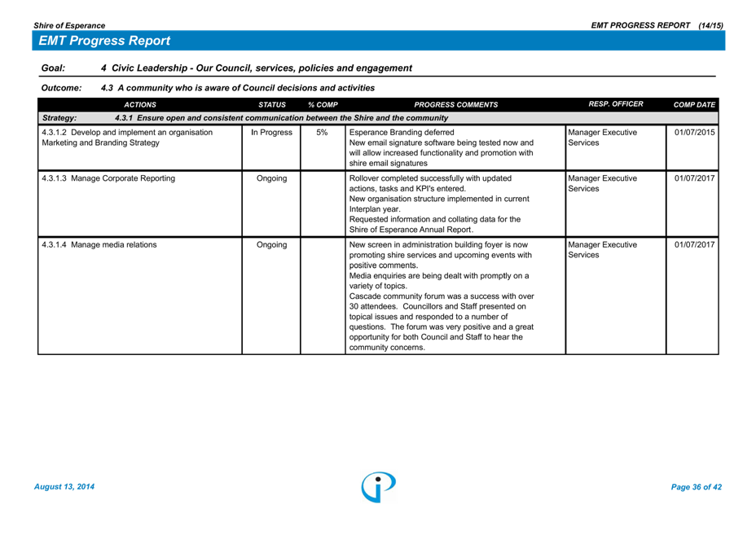Click the 01/07/2015 completion date
The image size is (756, 535).
pyautogui.click(x=694, y=132)
